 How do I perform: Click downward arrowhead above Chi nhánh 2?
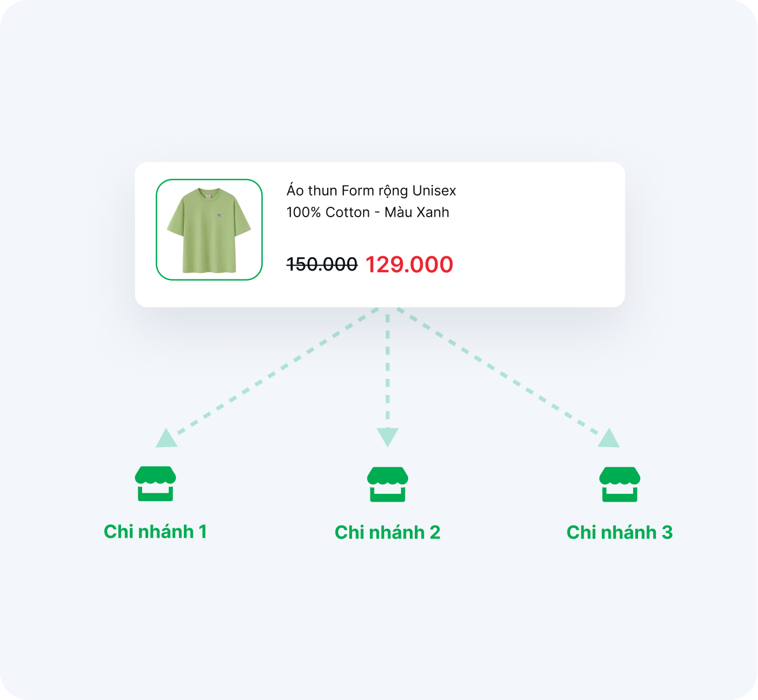pyautogui.click(x=388, y=437)
